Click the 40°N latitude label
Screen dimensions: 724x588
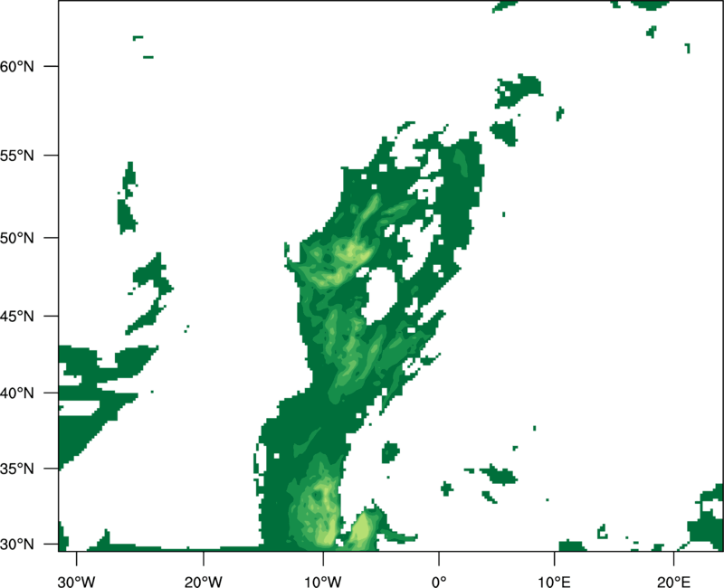[x=16, y=394]
